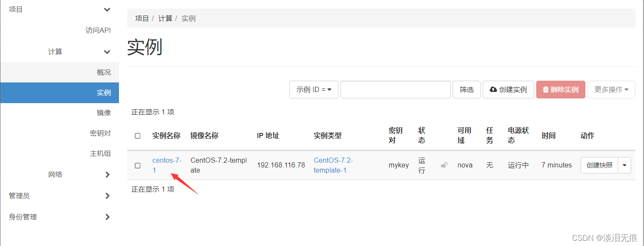Click the 创建快照 button
The width and height of the screenshot is (644, 246).
(600, 165)
